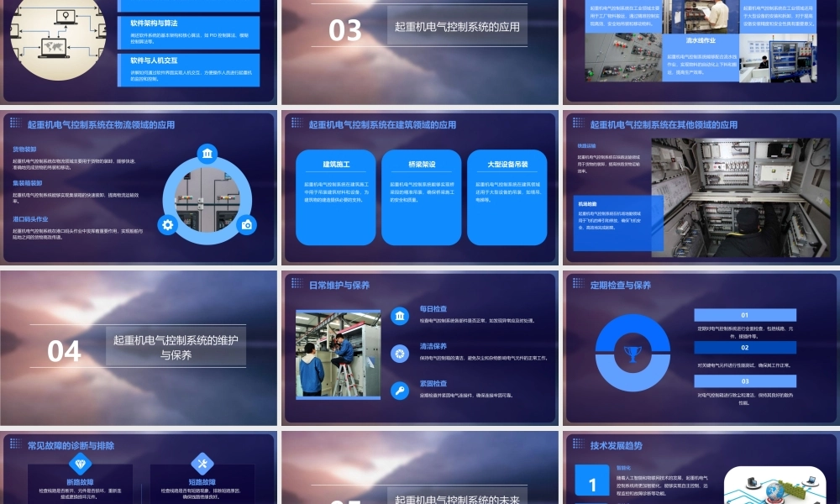Viewport: 840px width, 504px height.
Task: Click the 03 bar on the 定期检查与保养 slide
Action: point(745,381)
